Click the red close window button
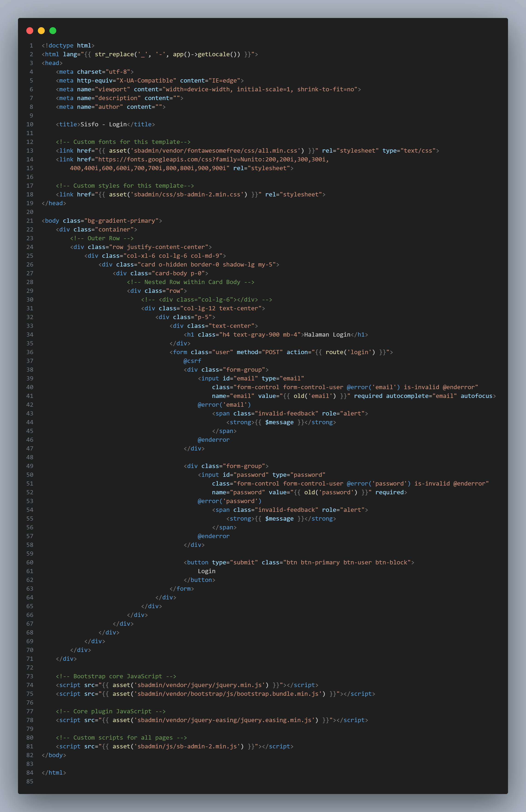 (x=30, y=30)
